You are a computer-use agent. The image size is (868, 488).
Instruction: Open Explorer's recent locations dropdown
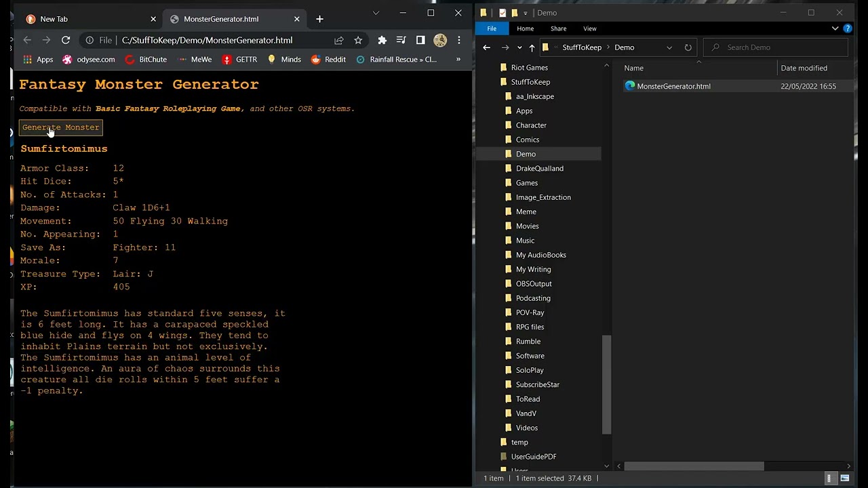pos(519,47)
